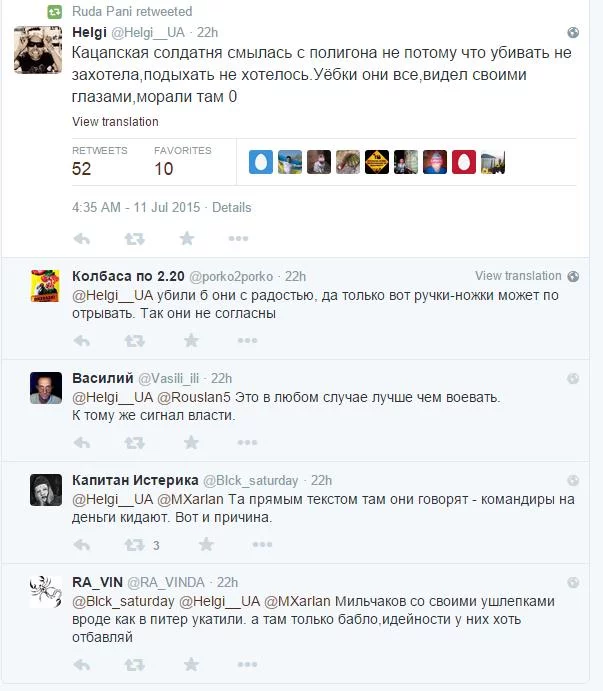This screenshot has width=603, height=691.
Task: Reply to Капитан Истерика's tweet
Action: click(x=82, y=545)
